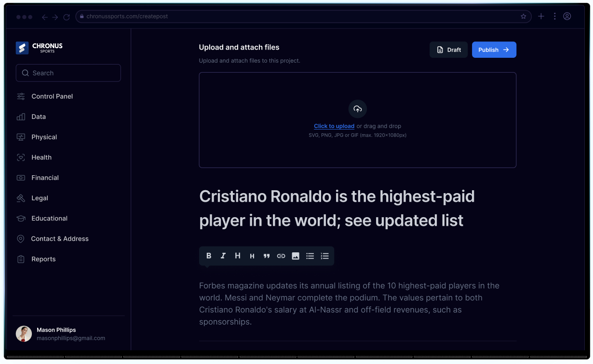Apply large heading style in toolbar

tap(238, 256)
